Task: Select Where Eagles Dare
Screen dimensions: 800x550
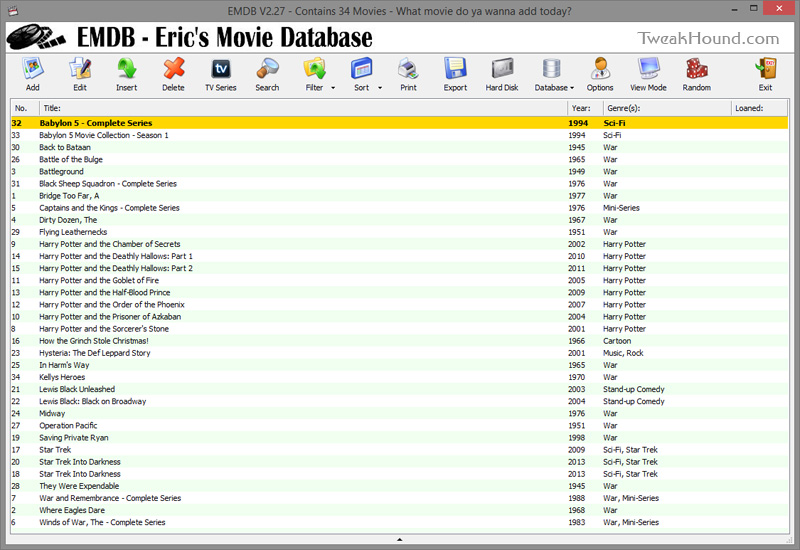Action: point(399,511)
